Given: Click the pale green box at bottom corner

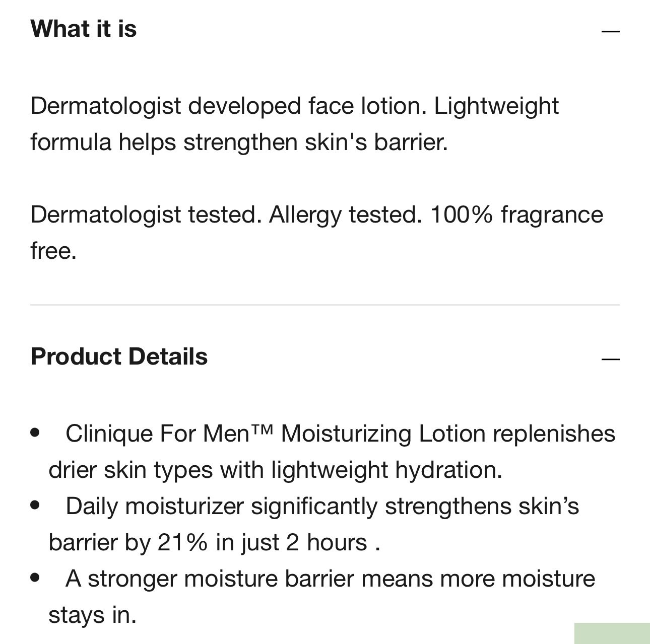Looking at the screenshot, I should [612, 633].
